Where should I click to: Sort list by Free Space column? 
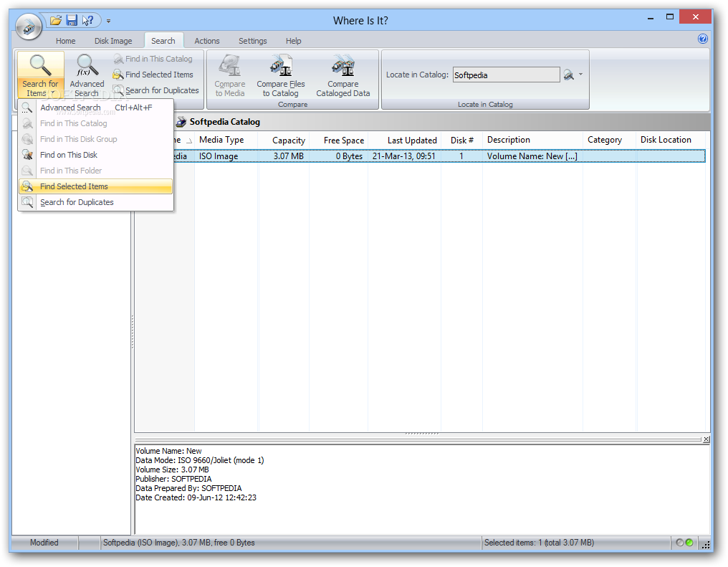[339, 140]
